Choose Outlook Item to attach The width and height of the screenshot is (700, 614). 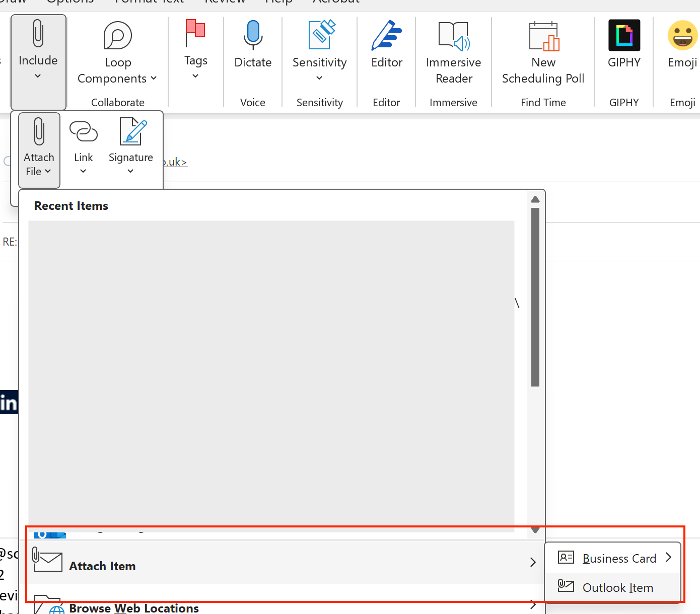pos(617,587)
